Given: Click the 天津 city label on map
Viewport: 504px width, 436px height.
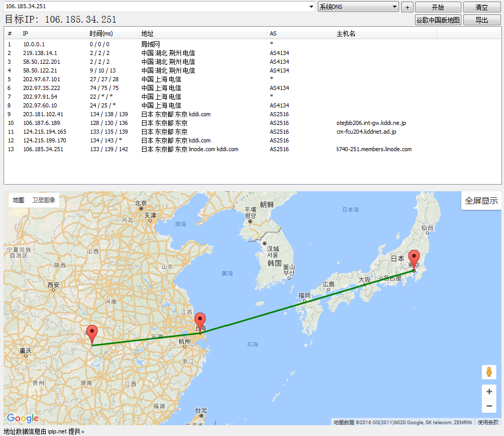Looking at the screenshot, I should (x=150, y=215).
